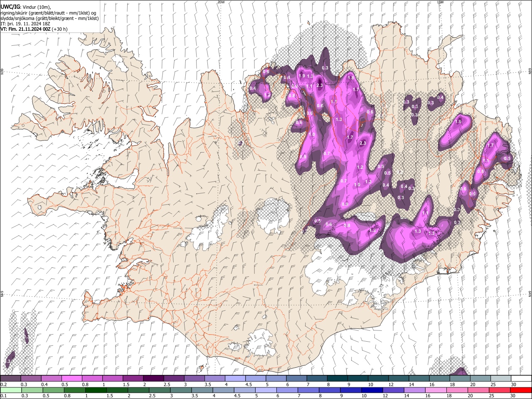Click the bold 'UWC/IG' title text
Image resolution: width=532 pixels, height=399 pixels.
click(10, 7)
